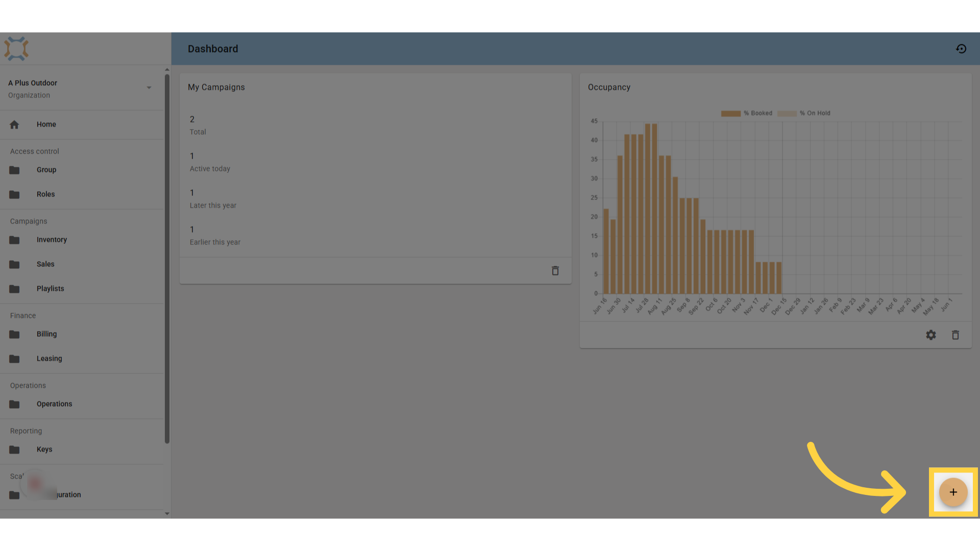Click the Leasing folder icon
Viewport: 980px width, 551px height.
(x=14, y=359)
